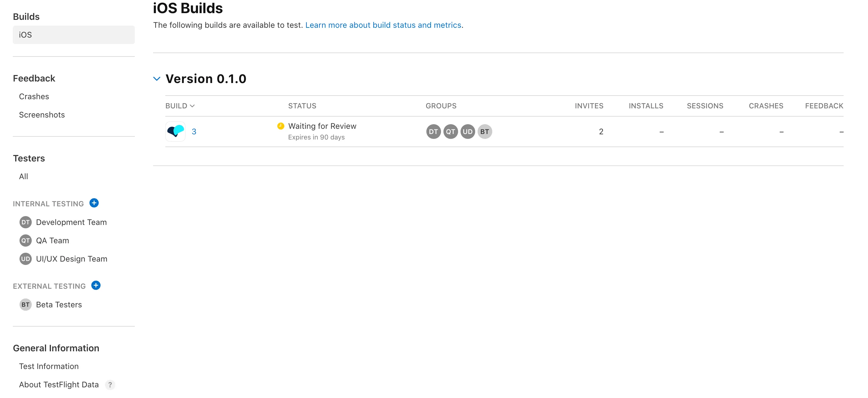
Task: Collapse Version 0.1.0 section chevron
Action: (157, 78)
